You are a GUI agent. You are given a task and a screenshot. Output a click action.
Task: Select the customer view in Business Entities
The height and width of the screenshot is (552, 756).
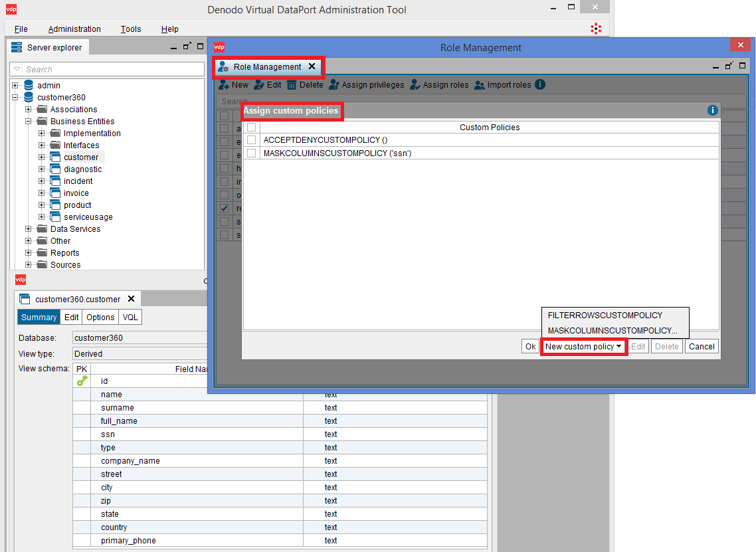point(81,157)
